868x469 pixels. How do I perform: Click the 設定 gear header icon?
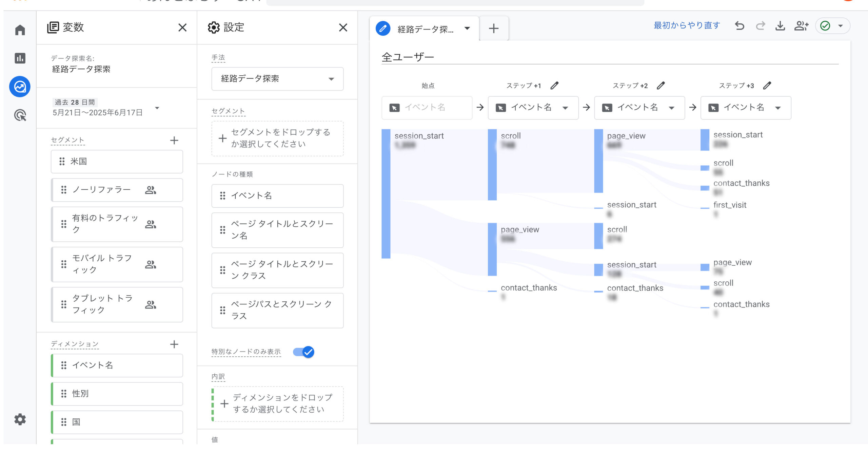214,27
